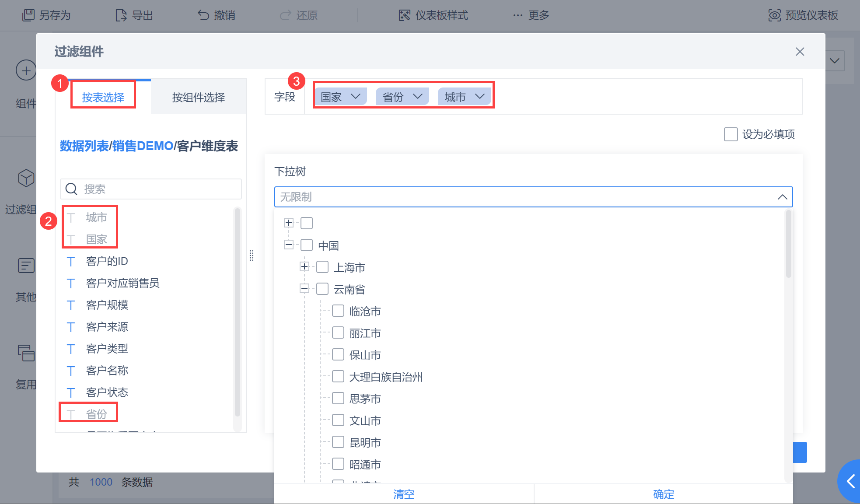This screenshot has height=504, width=860.
Task: Tick the 中国 tree checkbox
Action: click(307, 245)
